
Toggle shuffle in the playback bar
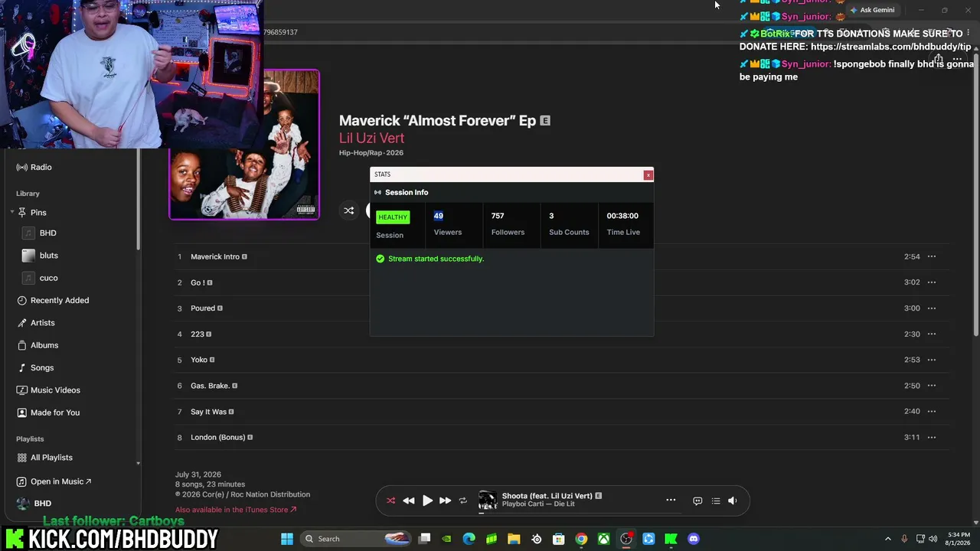pos(390,500)
